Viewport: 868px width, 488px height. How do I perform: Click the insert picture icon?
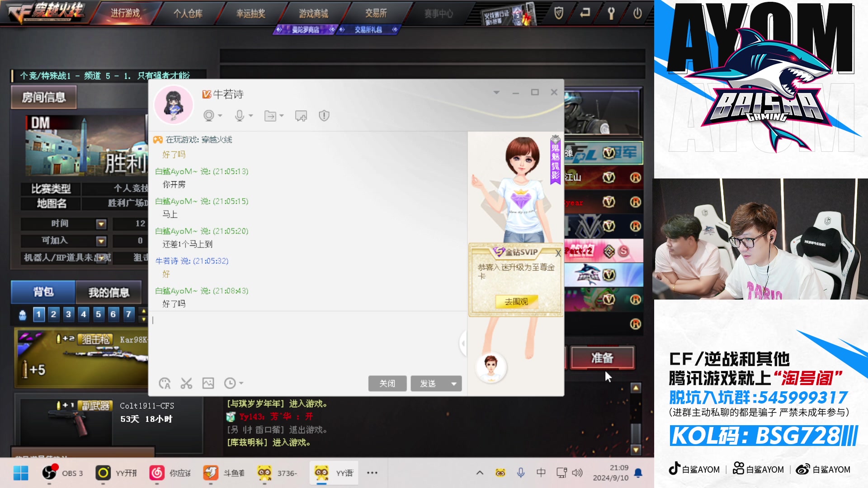[x=208, y=384]
